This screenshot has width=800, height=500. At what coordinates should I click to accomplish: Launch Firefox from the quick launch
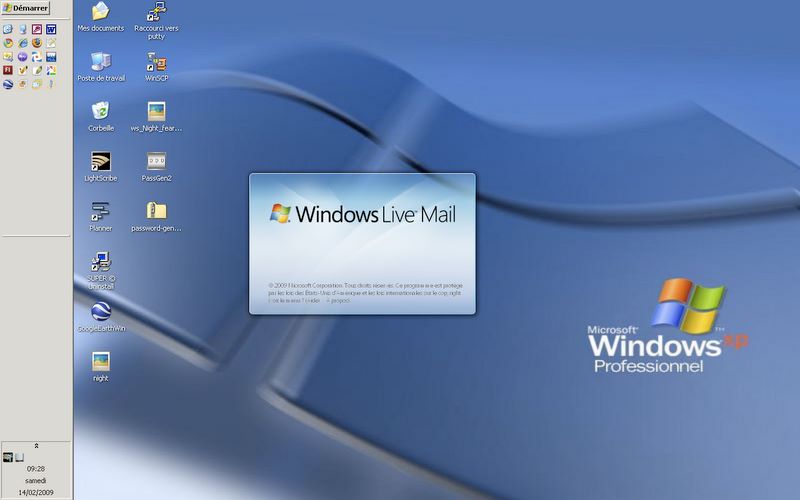37,43
